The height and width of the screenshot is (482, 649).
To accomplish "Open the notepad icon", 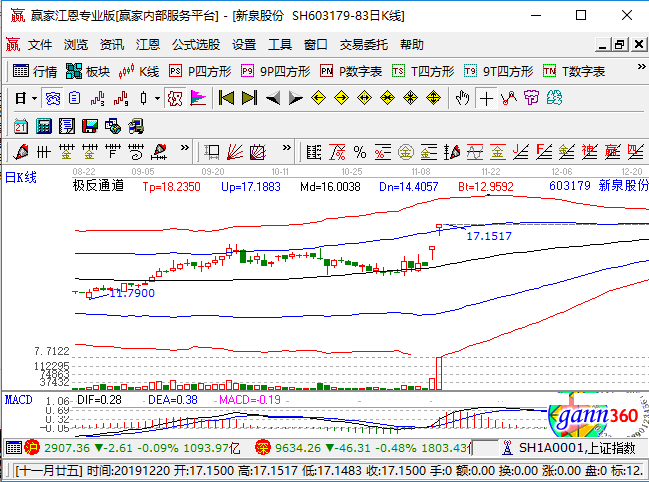I will pos(67,126).
